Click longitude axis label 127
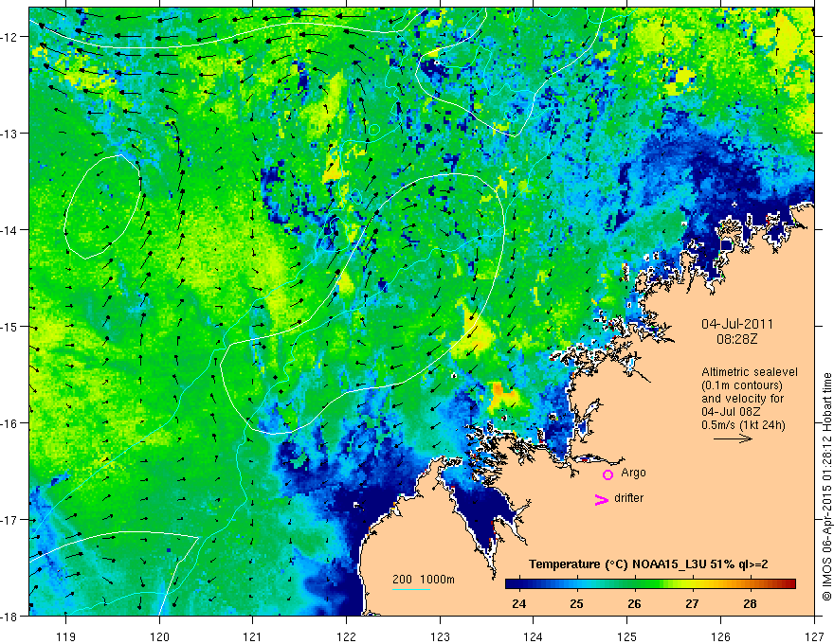Screen dimensions: 834x644 coord(814,636)
